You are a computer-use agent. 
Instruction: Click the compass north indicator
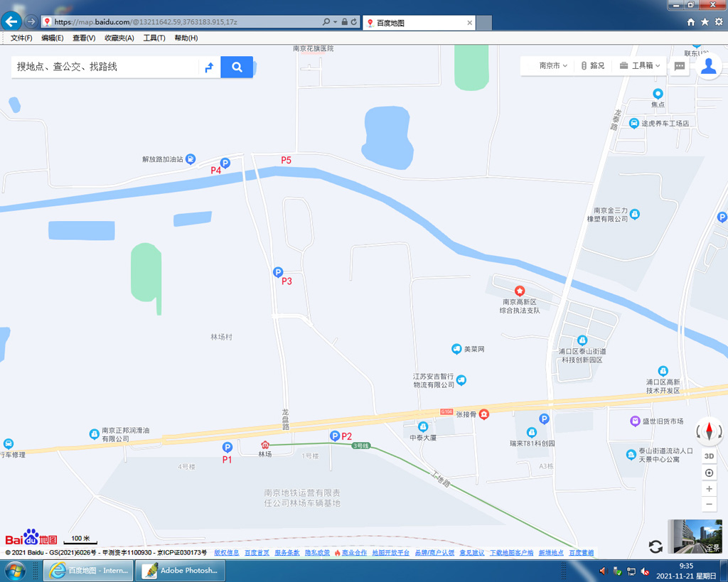pyautogui.click(x=709, y=431)
